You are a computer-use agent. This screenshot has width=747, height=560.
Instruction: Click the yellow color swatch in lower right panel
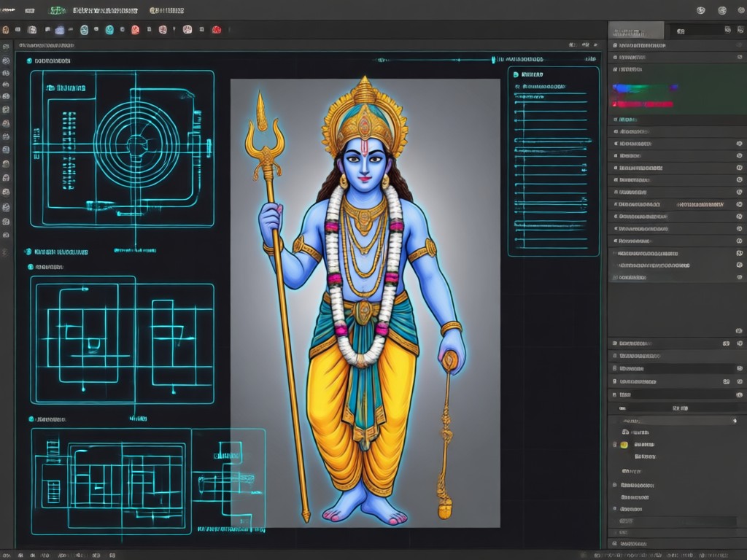624,445
